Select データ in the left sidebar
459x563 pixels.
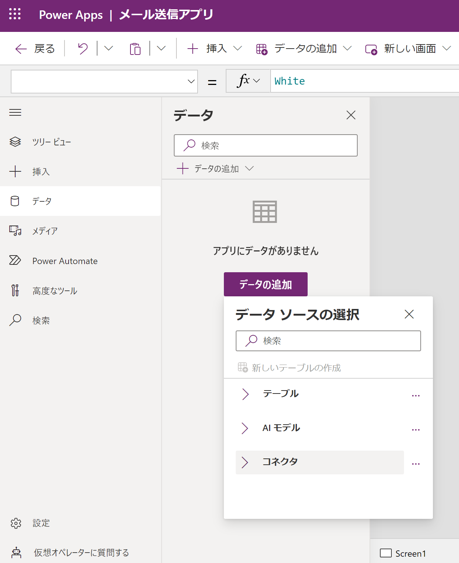pyautogui.click(x=80, y=201)
